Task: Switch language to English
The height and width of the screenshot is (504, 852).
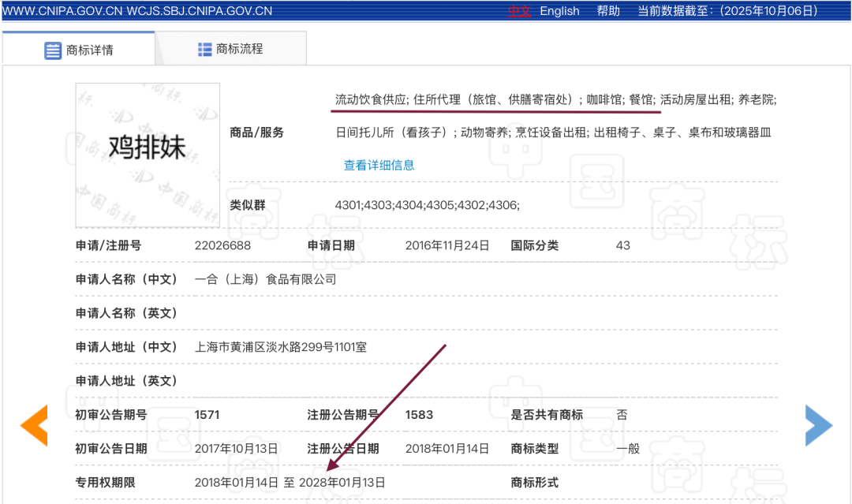Action: pyautogui.click(x=559, y=11)
